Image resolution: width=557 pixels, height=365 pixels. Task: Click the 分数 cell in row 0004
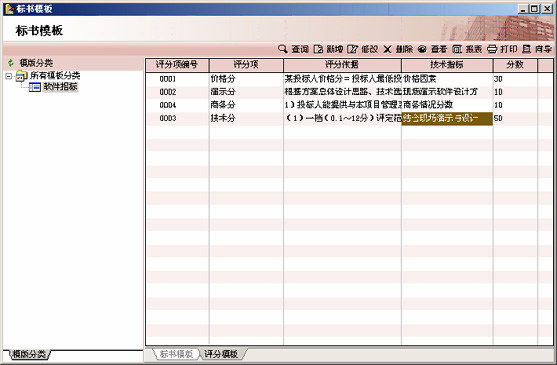[x=515, y=105]
